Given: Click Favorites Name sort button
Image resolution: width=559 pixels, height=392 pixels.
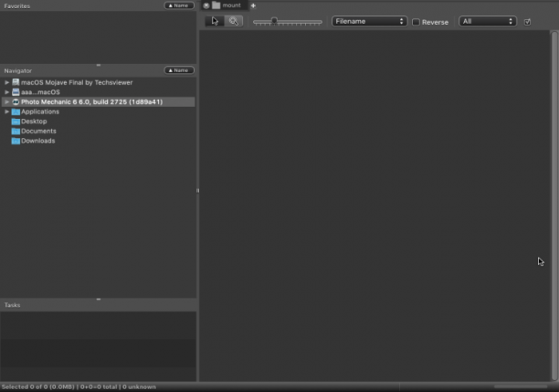Looking at the screenshot, I should click(179, 5).
